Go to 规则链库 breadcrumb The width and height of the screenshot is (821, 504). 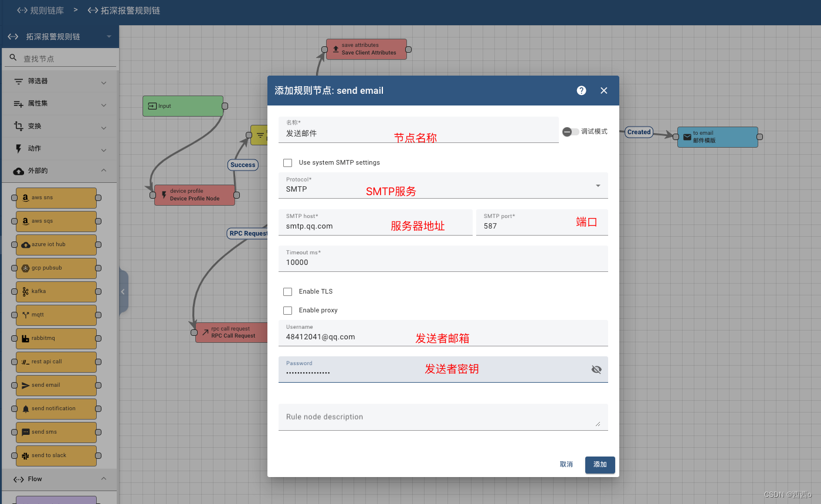41,11
